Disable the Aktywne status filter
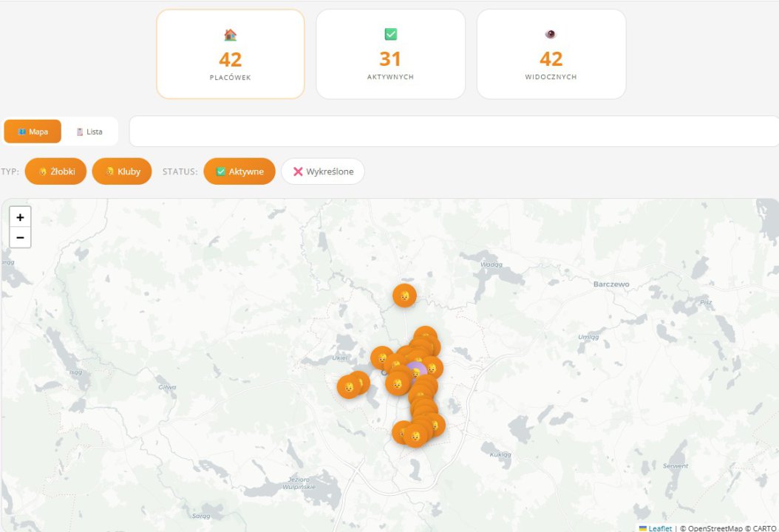Viewport: 779px width, 532px height. click(239, 171)
